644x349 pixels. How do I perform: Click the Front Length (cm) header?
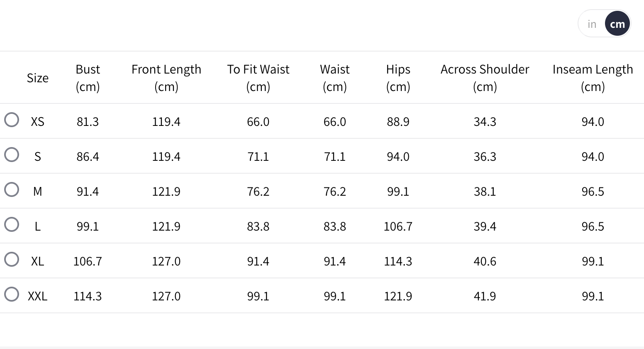(x=166, y=78)
